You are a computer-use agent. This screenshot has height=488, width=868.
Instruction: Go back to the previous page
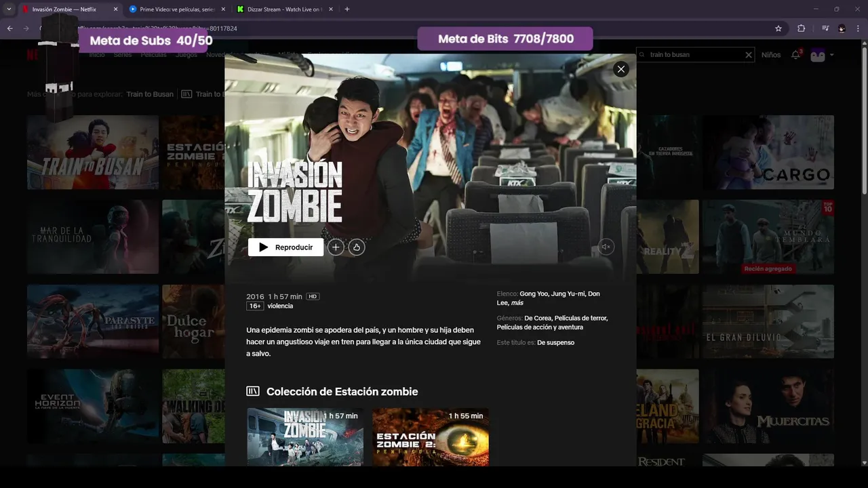pyautogui.click(x=9, y=28)
